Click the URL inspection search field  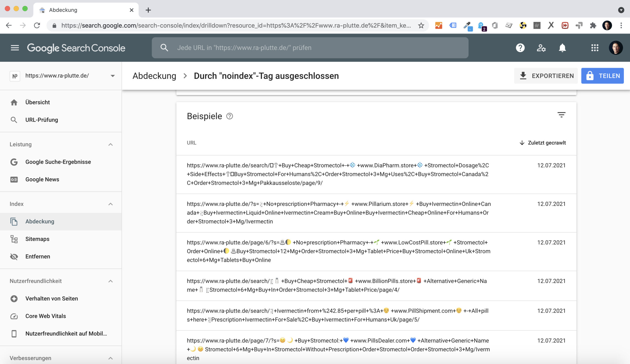click(x=310, y=48)
